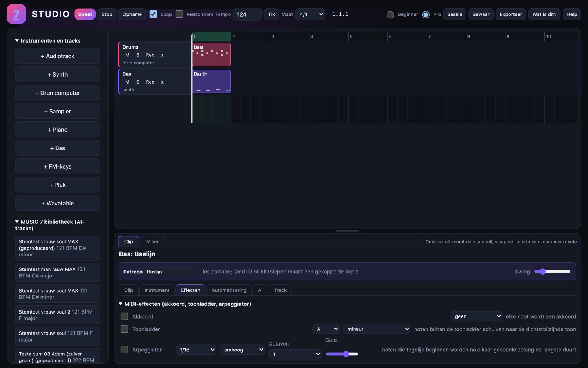Click the Speel play button
The height and width of the screenshot is (368, 588).
pyautogui.click(x=85, y=14)
